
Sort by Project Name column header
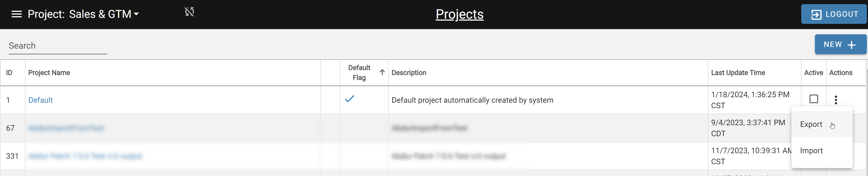49,73
